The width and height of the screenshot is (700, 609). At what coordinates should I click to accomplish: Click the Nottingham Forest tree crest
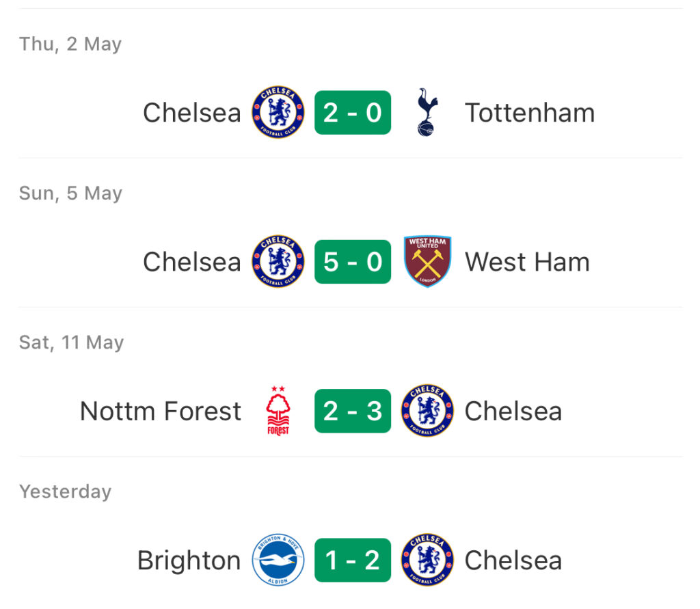[278, 411]
